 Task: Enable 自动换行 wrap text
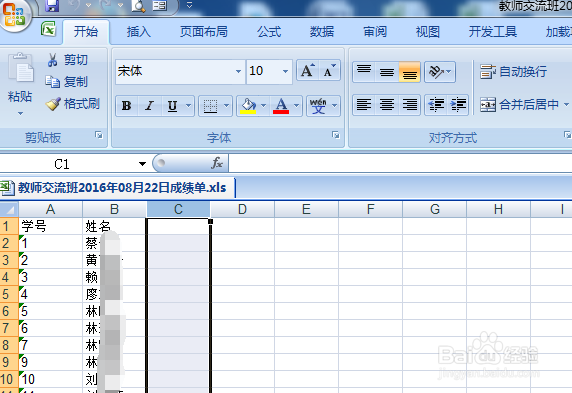513,72
